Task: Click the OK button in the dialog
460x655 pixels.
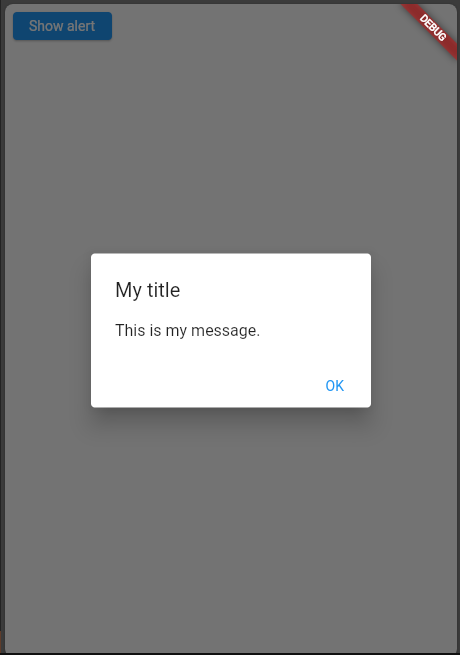Action: pos(335,386)
